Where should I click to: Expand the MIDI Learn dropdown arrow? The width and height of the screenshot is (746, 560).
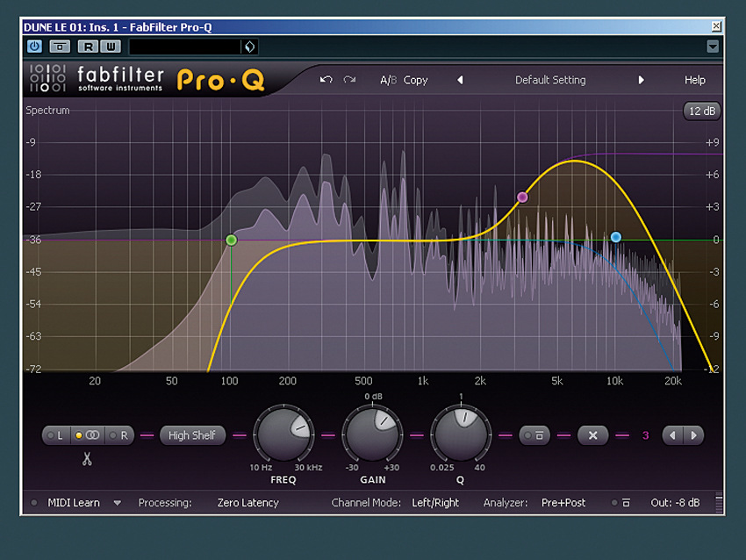coord(117,503)
